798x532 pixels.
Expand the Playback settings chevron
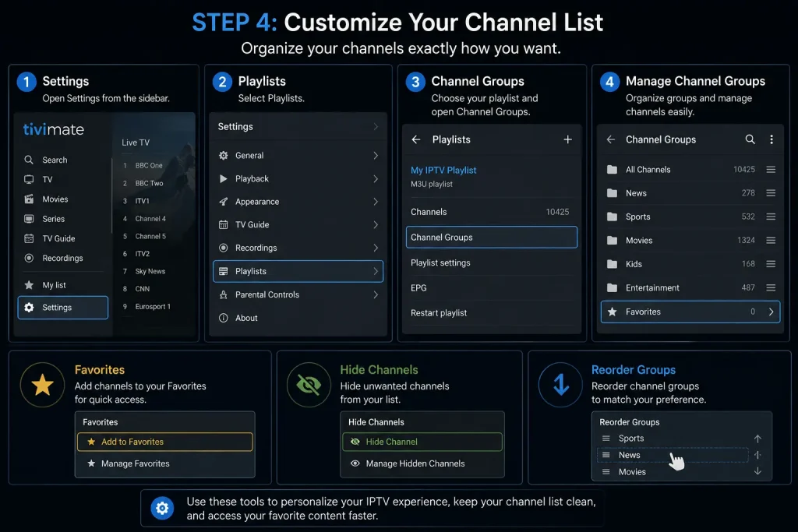pyautogui.click(x=376, y=178)
